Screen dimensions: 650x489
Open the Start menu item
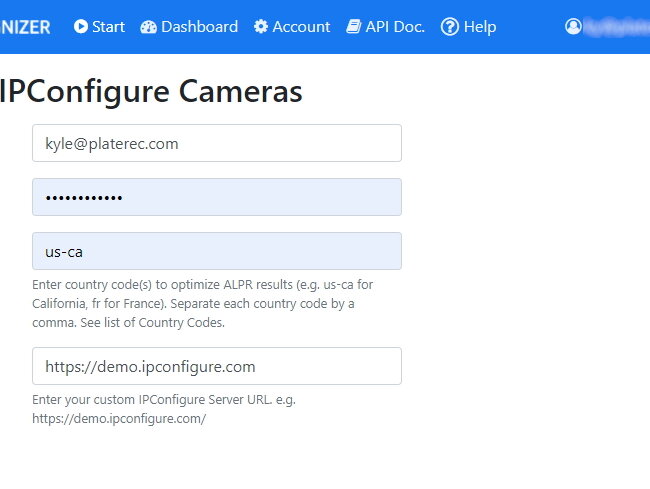click(x=99, y=27)
